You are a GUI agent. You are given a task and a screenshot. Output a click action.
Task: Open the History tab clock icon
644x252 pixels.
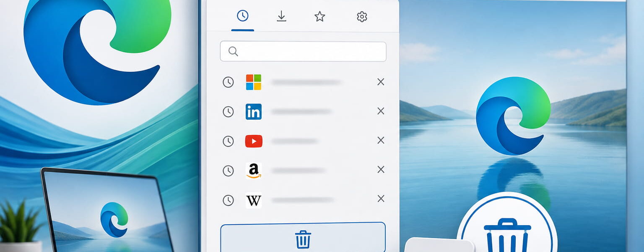[242, 16]
